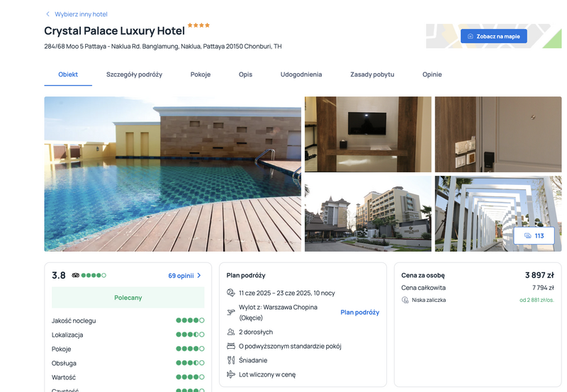Click the bed icon beside room type
The image size is (567, 392).
tap(231, 346)
